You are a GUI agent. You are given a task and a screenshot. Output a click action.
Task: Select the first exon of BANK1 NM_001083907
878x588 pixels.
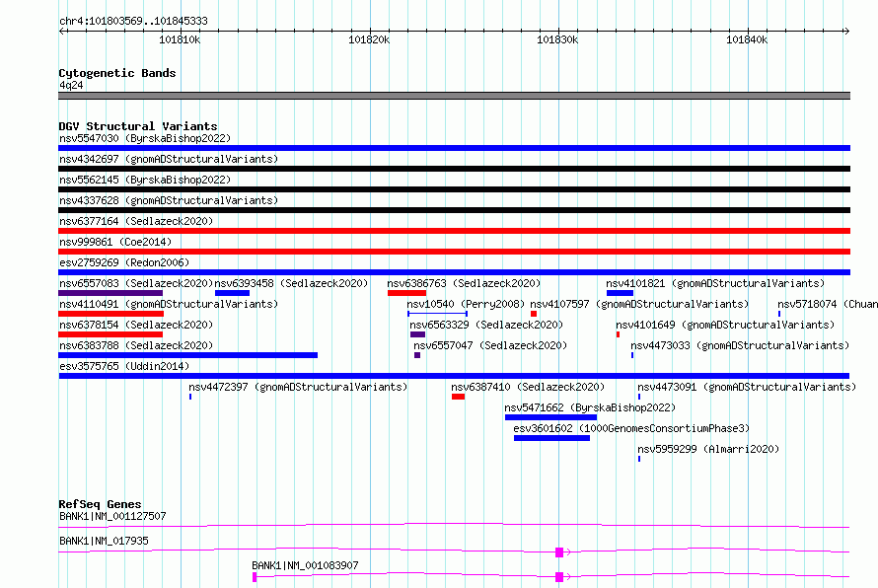(x=255, y=577)
